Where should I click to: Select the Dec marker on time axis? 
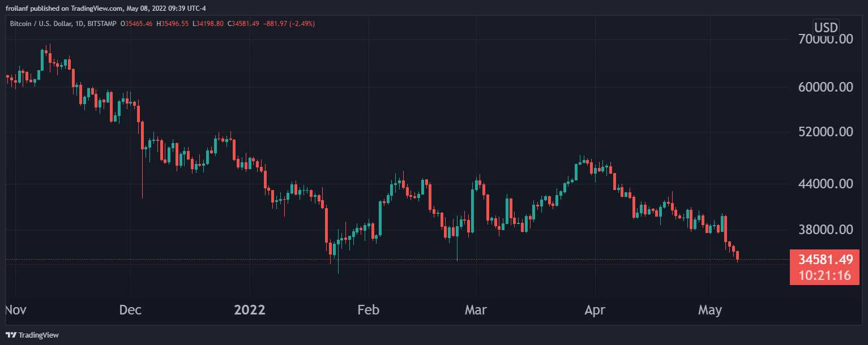click(x=131, y=310)
